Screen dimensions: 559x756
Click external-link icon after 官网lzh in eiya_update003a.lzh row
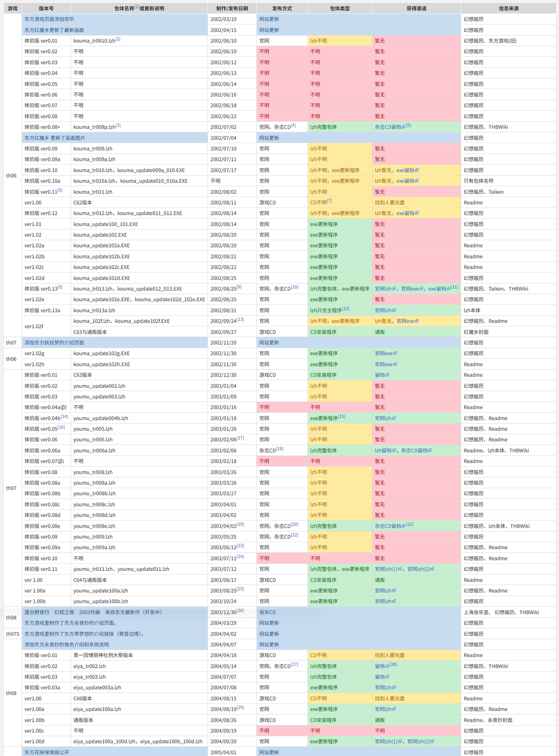click(394, 688)
